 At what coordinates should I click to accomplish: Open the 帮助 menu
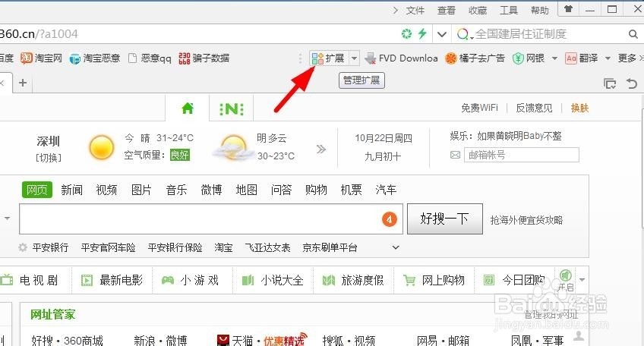(540, 11)
